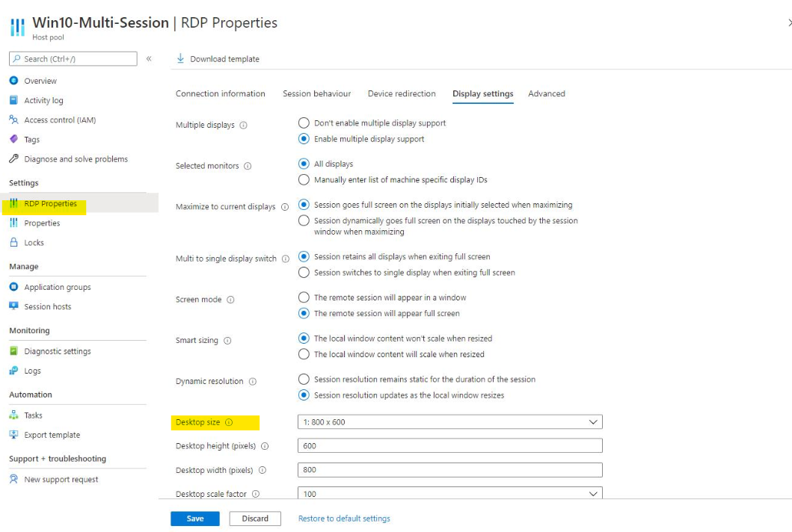The width and height of the screenshot is (792, 532).
Task: Enable multiple display support
Action: [x=304, y=139]
